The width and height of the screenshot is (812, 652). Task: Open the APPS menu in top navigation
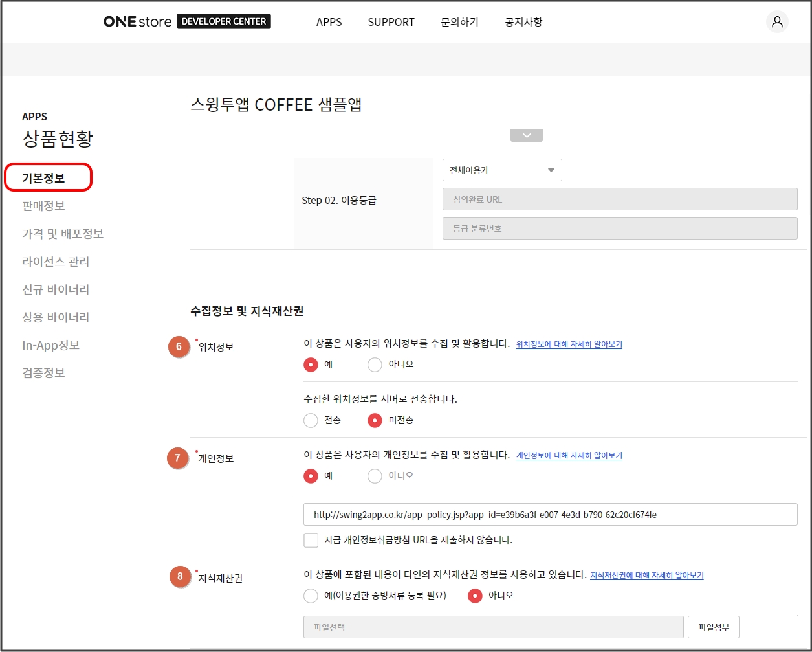click(329, 22)
